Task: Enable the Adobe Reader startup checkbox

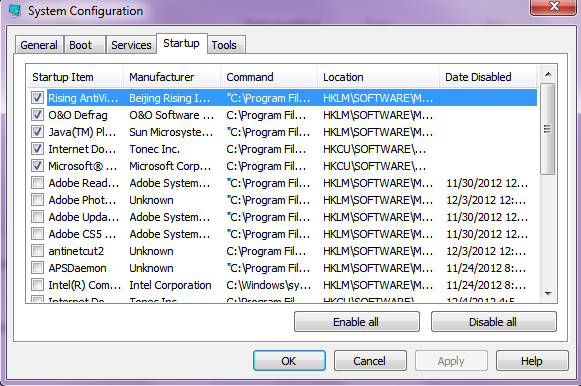Action: tap(37, 183)
